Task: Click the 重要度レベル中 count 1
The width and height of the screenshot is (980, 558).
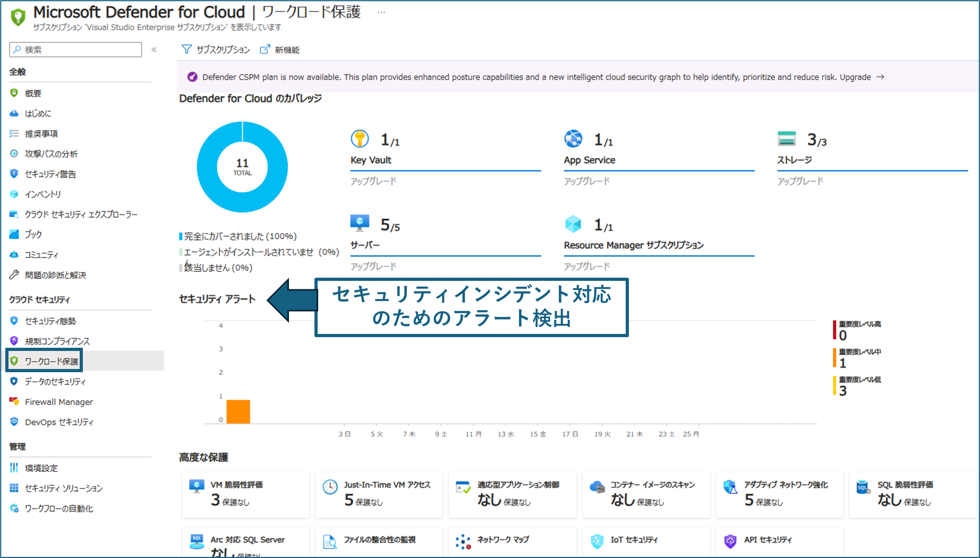Action: coord(842,363)
